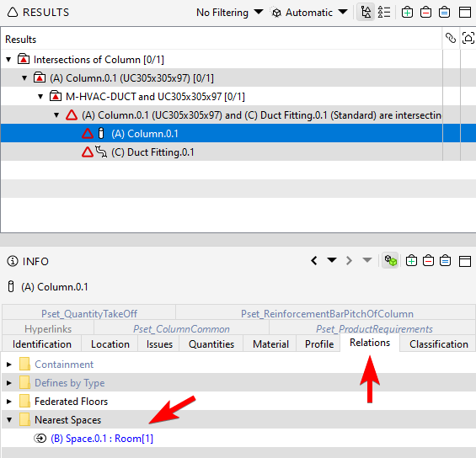Switch to the results list view icon
This screenshot has height=458, width=476.
[383, 13]
